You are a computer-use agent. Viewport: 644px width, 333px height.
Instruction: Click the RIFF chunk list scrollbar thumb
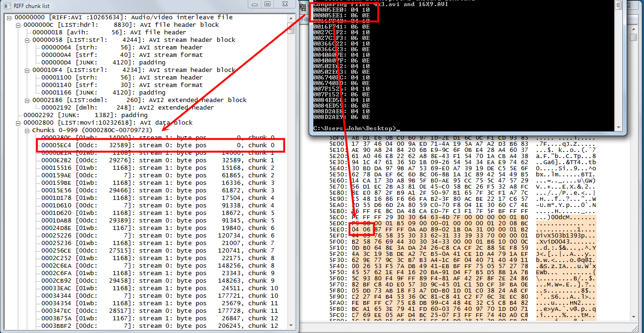[x=291, y=28]
